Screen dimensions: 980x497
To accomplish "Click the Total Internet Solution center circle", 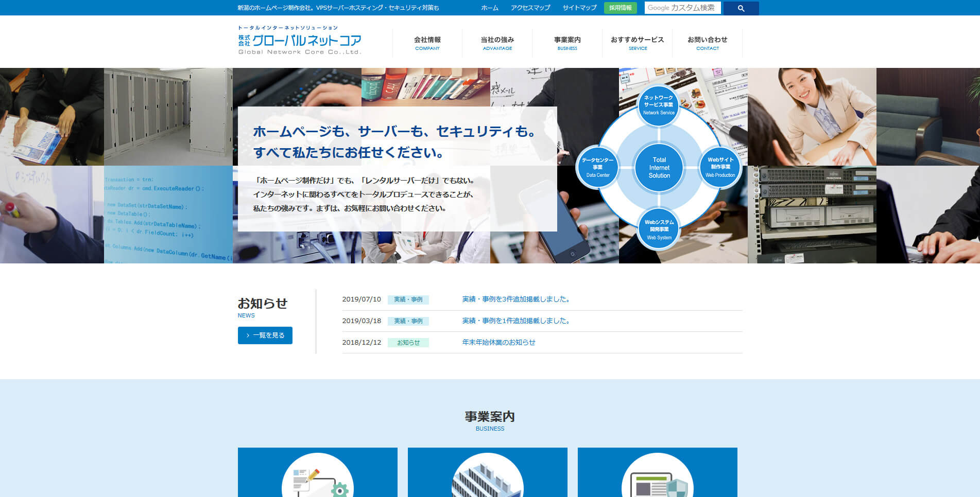I will click(659, 167).
